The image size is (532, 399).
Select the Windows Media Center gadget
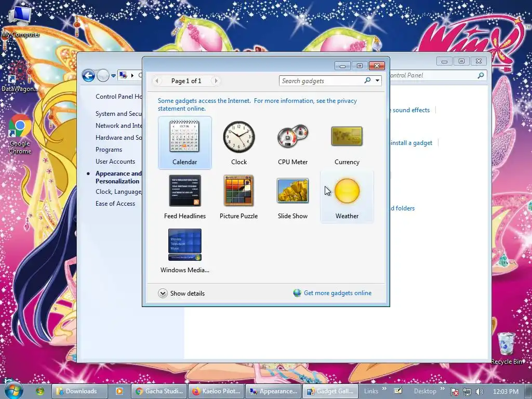[184, 251]
